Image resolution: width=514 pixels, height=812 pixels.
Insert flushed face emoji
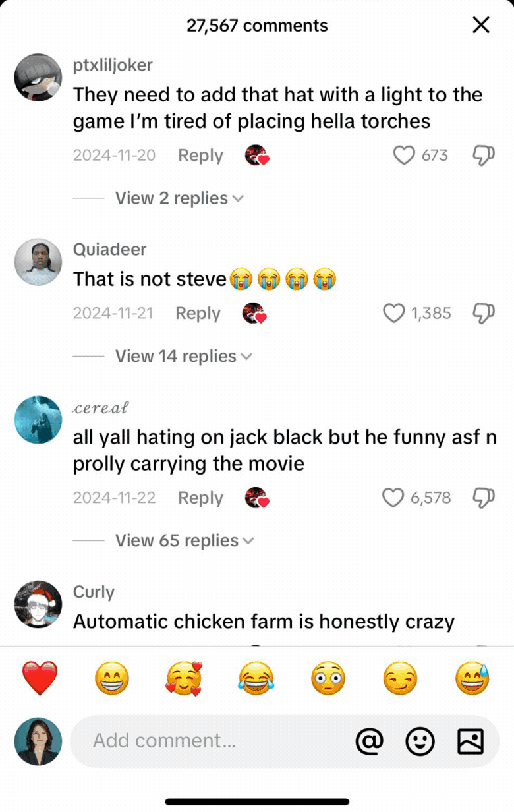[328, 678]
